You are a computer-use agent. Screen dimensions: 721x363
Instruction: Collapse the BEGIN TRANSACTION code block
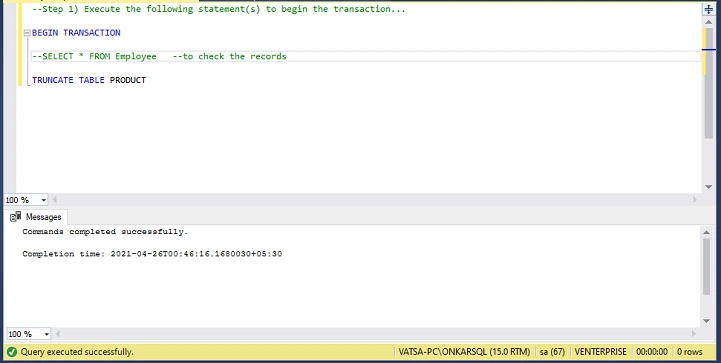coord(27,33)
